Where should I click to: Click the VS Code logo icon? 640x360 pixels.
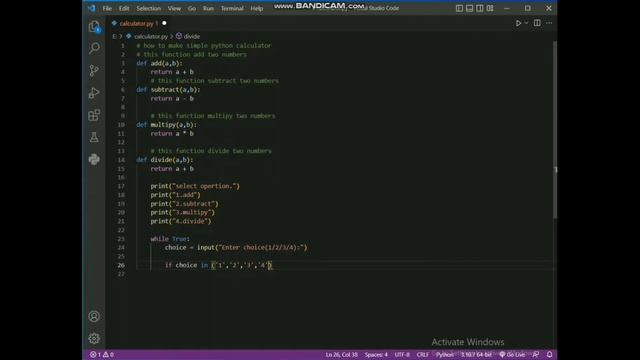(92, 8)
